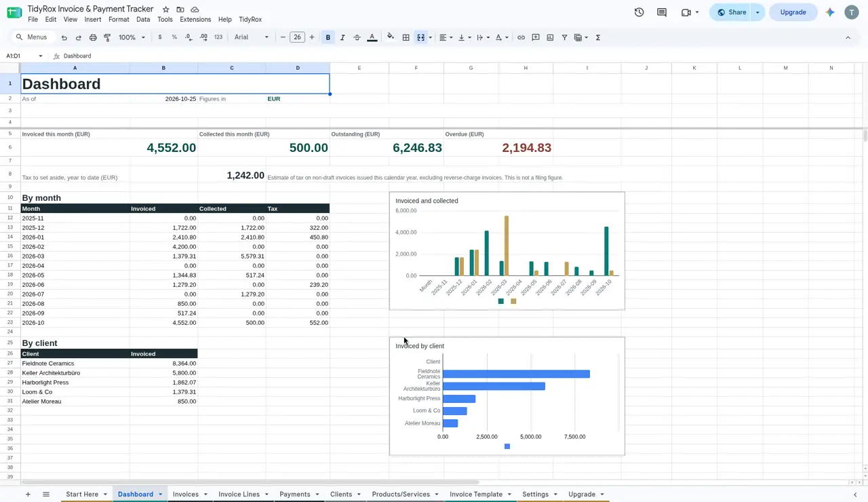Activate the paint format tool
The image size is (868, 502).
pos(107,37)
